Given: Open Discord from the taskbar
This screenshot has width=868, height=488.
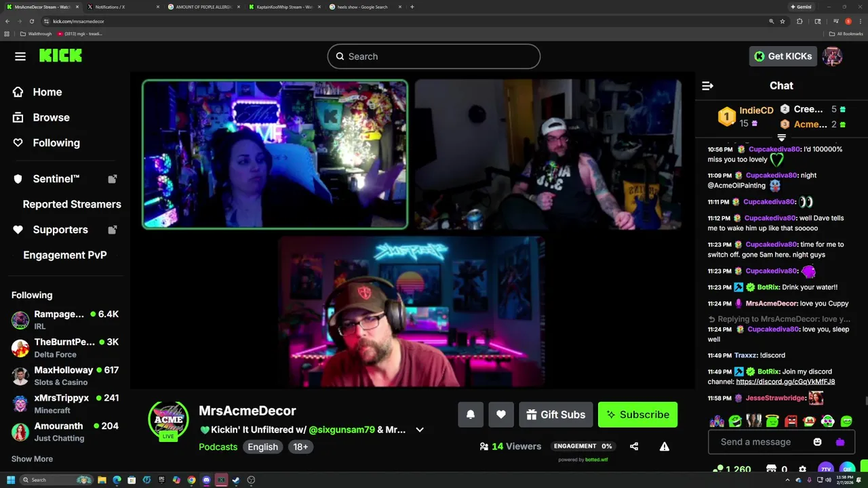Looking at the screenshot, I should [206, 480].
